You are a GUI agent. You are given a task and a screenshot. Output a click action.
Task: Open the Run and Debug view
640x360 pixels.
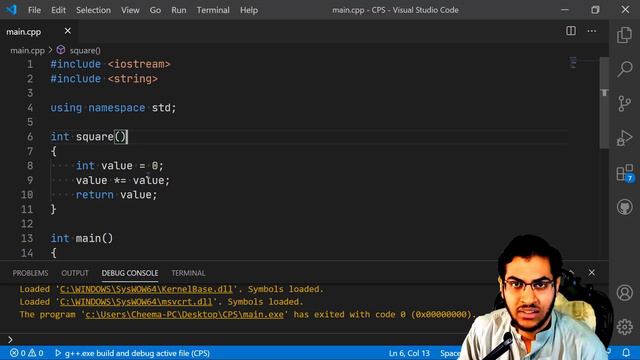click(624, 138)
